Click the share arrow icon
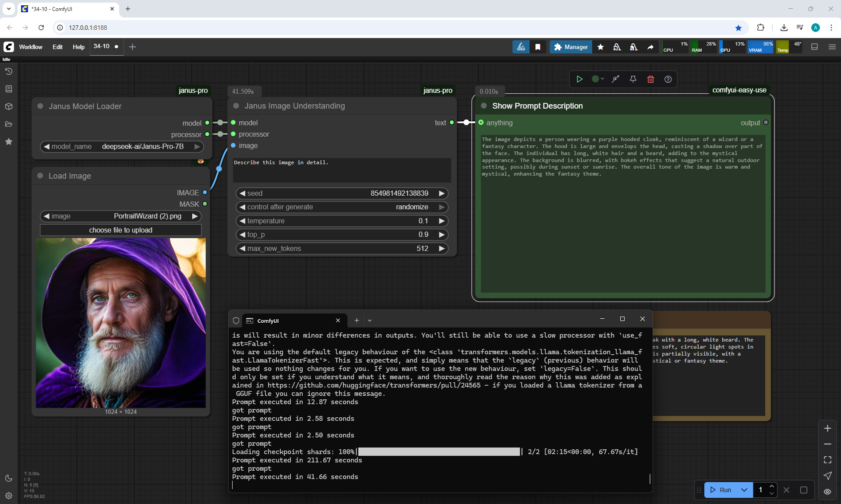The height and width of the screenshot is (504, 841). pos(650,47)
